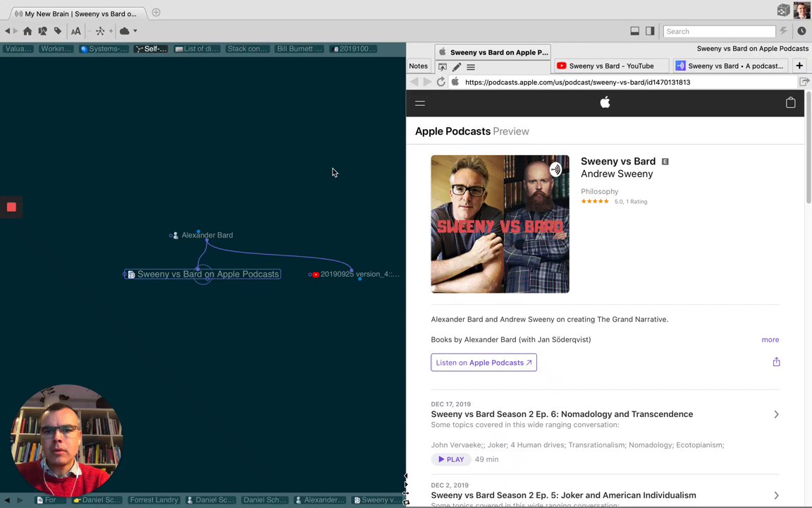Open the pinned thought List of di...
Screen dimensions: 812x508
click(x=197, y=49)
